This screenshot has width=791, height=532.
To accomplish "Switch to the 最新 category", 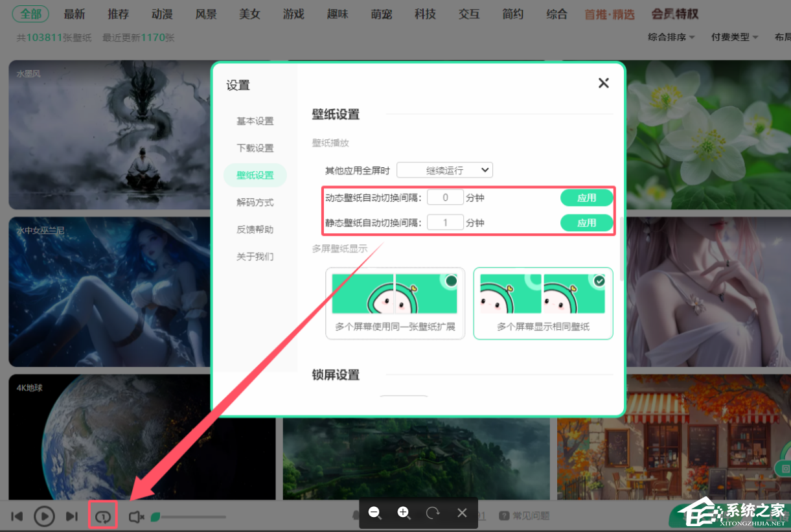I will coord(75,14).
